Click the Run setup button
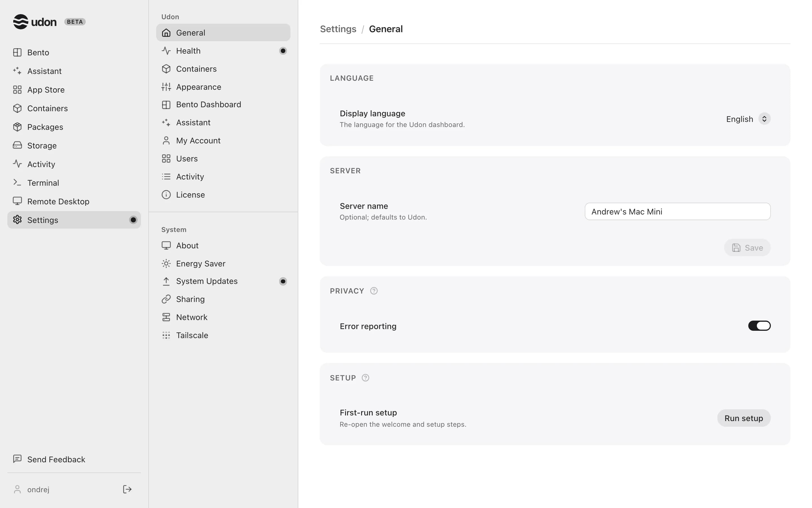Viewport: 812px width, 508px height. coord(743,418)
